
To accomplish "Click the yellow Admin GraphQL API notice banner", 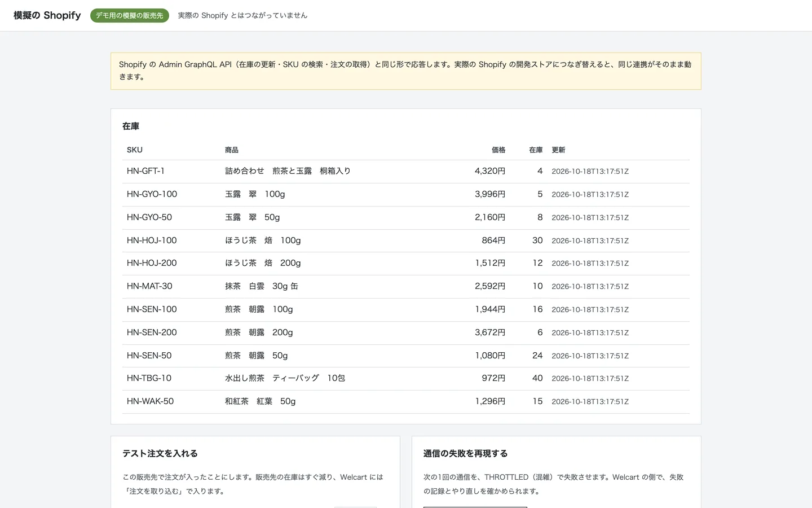I will 406,71.
